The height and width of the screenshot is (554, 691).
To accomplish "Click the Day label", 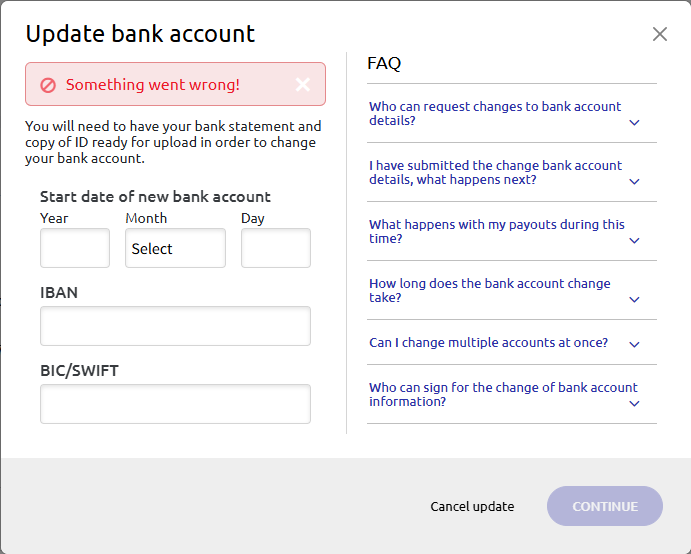I will point(253,218).
